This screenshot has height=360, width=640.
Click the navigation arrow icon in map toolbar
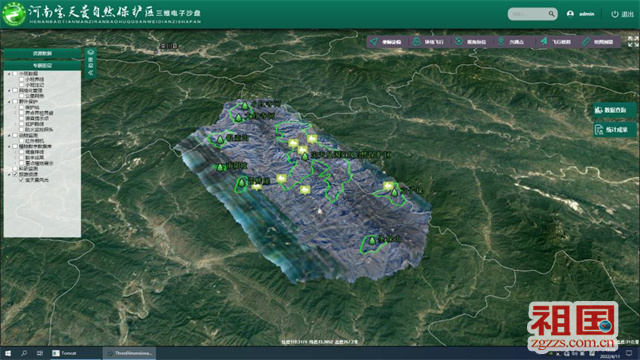[x=374, y=42]
